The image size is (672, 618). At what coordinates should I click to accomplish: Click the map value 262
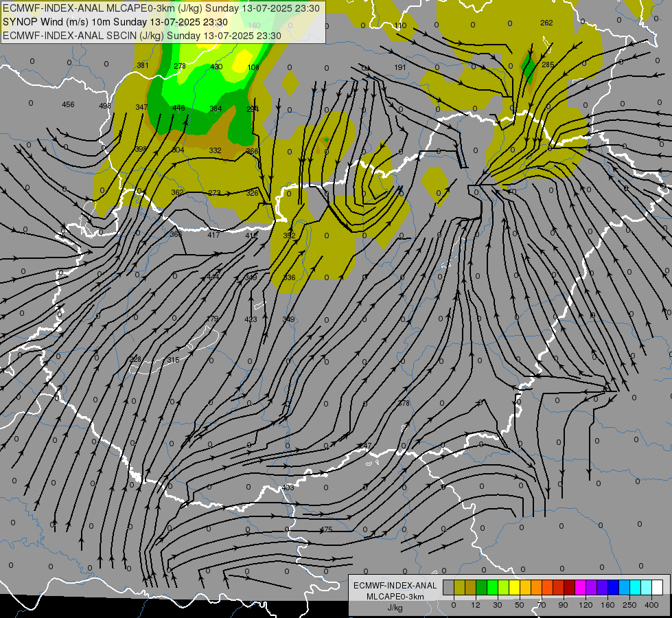546,23
